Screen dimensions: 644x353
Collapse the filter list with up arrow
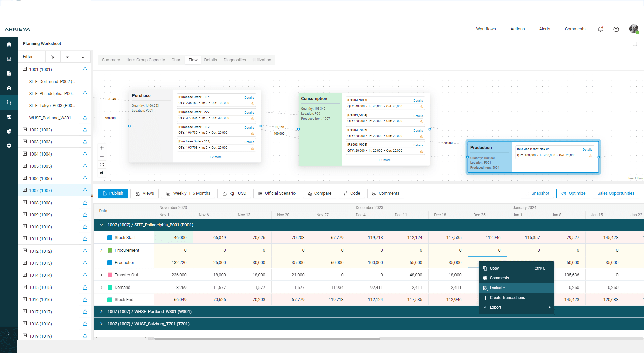click(83, 57)
